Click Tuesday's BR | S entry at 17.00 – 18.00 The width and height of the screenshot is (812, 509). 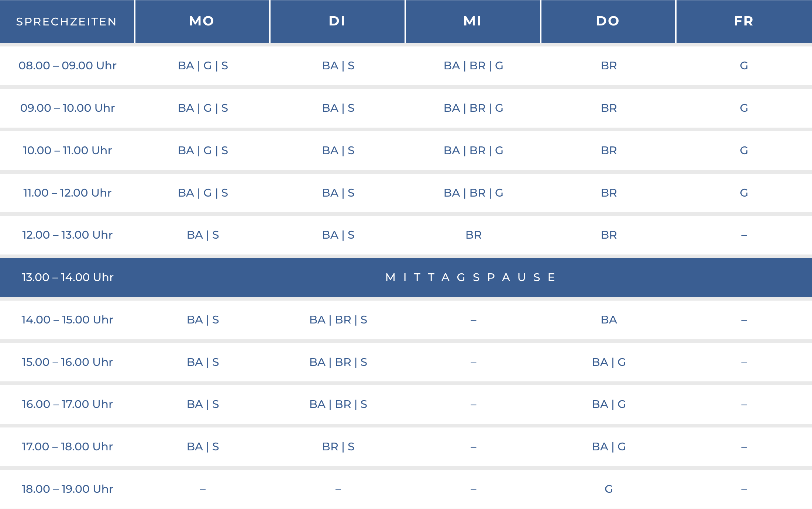338,447
